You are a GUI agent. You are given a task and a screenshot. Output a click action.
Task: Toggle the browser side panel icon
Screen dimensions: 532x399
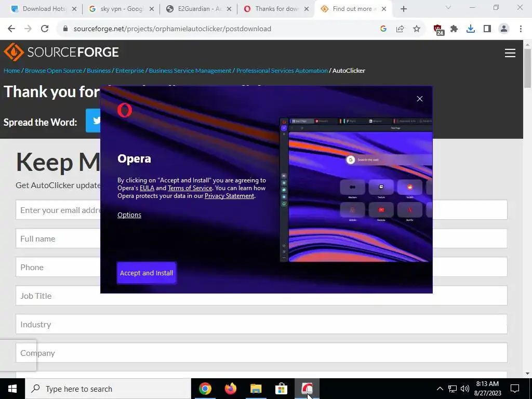point(487,29)
